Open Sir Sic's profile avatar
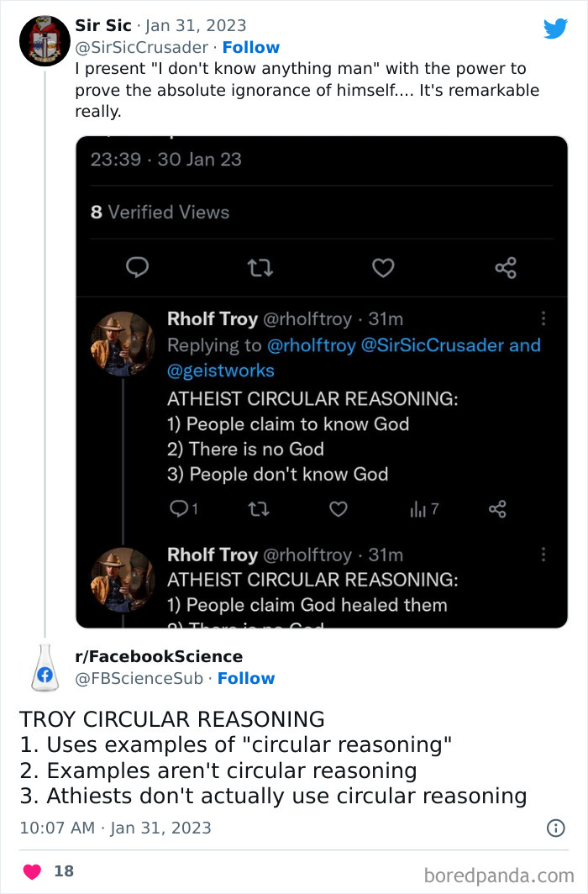The image size is (588, 894). (45, 40)
